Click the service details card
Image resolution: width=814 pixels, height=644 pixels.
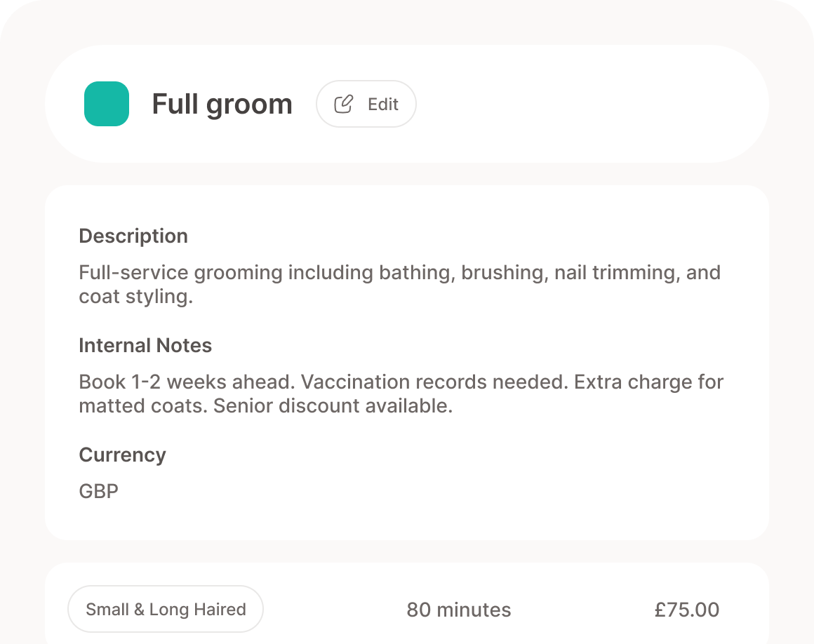[407, 361]
